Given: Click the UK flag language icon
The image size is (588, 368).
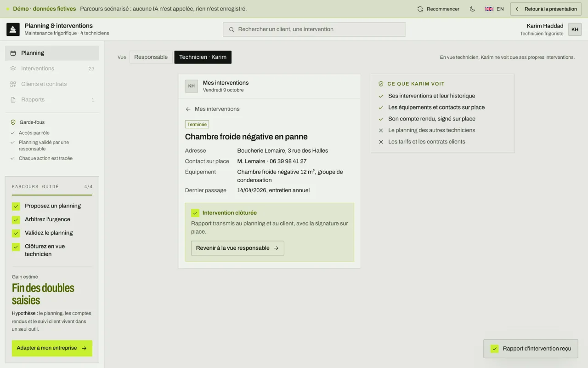Looking at the screenshot, I should 489,9.
